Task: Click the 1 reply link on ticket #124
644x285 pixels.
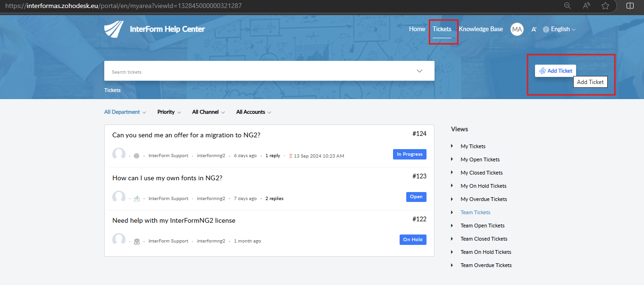Action: 273,156
